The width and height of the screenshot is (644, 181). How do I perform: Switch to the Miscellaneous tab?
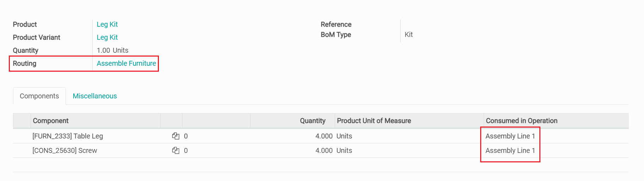click(95, 96)
